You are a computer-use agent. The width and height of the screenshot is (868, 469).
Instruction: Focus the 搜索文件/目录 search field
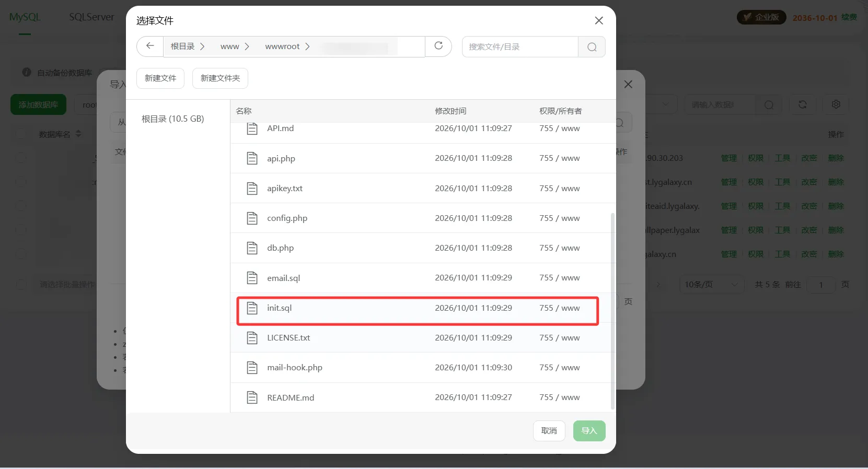tap(520, 47)
